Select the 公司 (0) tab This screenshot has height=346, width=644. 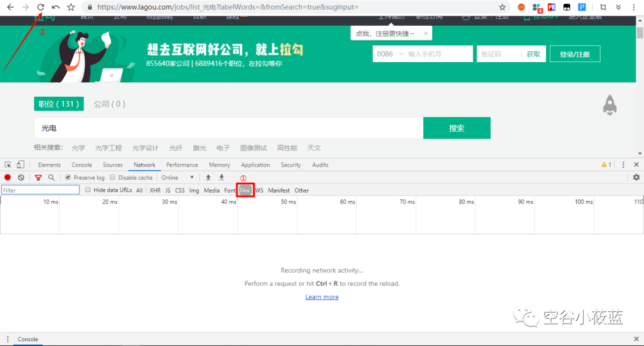pyautogui.click(x=109, y=104)
